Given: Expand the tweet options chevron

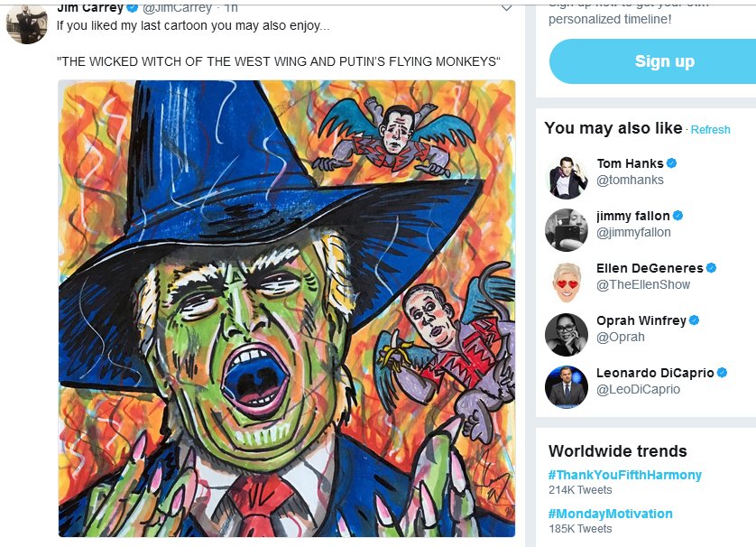Looking at the screenshot, I should [x=506, y=7].
